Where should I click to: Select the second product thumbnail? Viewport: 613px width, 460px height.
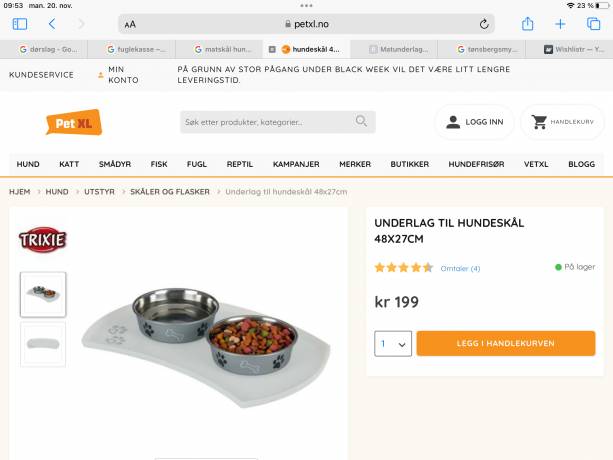pyautogui.click(x=43, y=344)
